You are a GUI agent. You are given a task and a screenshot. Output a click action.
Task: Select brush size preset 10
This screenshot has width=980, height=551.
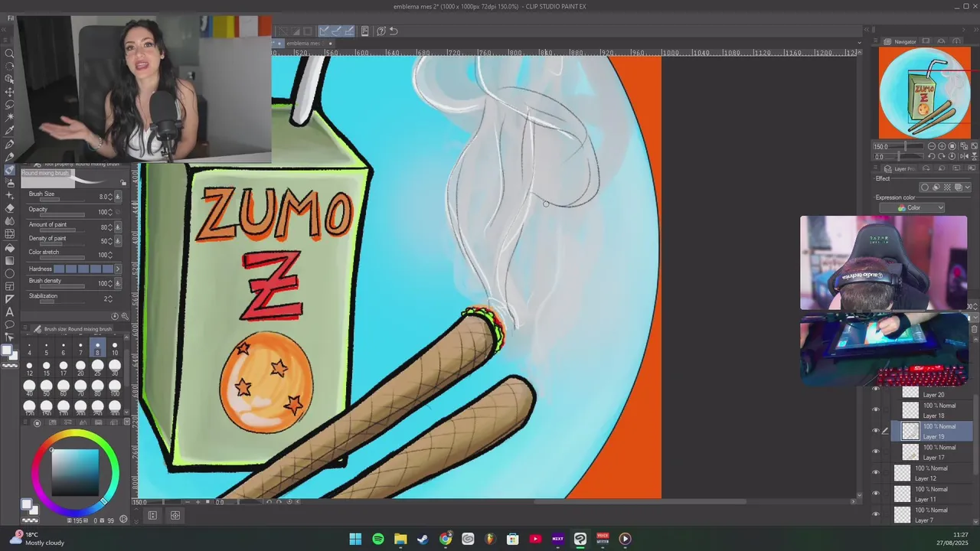pos(115,349)
